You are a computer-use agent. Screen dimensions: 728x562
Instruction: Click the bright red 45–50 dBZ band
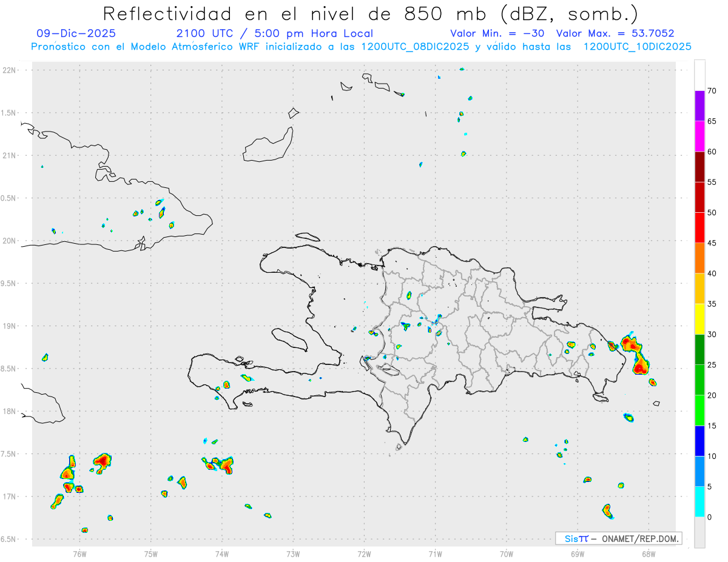click(699, 228)
